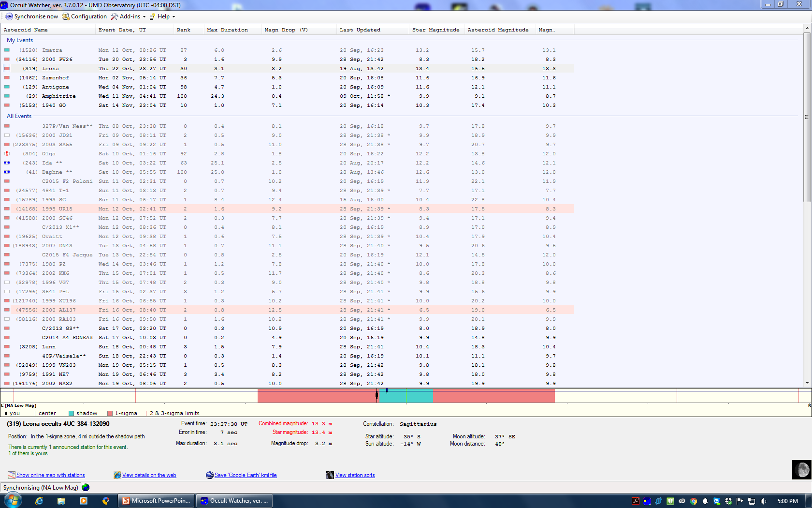The image size is (812, 508).
Task: Switch to Microsoft PowerPoint in taskbar
Action: 157,501
